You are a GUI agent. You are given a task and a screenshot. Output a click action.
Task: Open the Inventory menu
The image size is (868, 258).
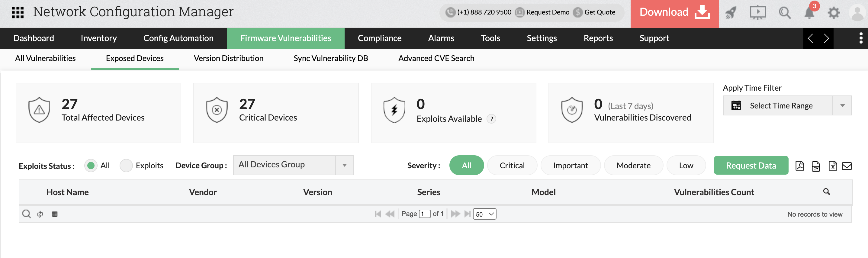[x=99, y=38]
